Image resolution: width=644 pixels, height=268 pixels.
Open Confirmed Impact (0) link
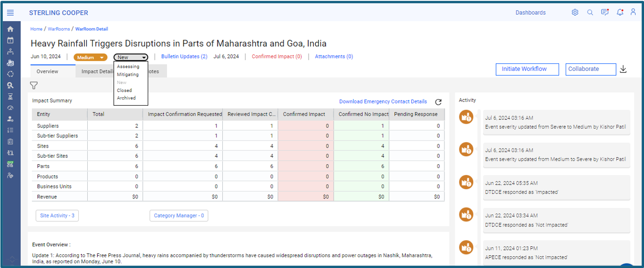pyautogui.click(x=277, y=57)
